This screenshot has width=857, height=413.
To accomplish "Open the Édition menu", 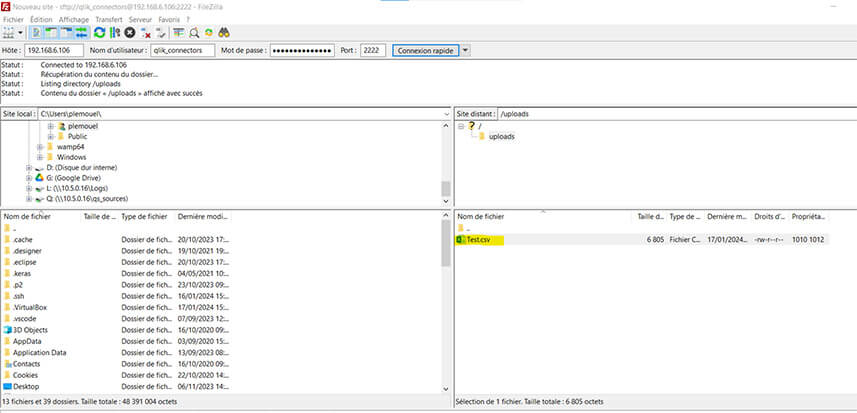I will pyautogui.click(x=42, y=19).
